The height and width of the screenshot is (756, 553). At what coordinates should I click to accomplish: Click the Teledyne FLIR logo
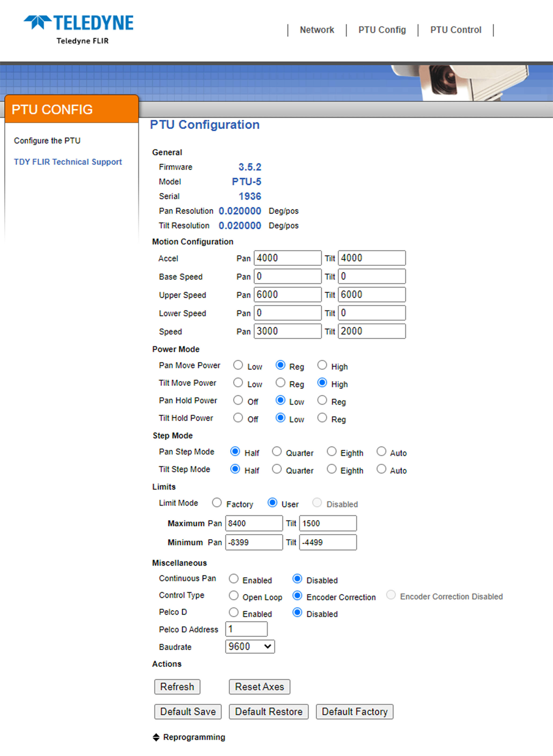pyautogui.click(x=78, y=30)
